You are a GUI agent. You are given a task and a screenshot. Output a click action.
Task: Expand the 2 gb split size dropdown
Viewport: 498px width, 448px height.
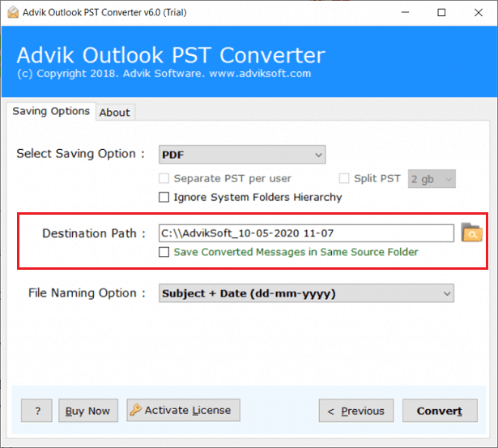432,179
